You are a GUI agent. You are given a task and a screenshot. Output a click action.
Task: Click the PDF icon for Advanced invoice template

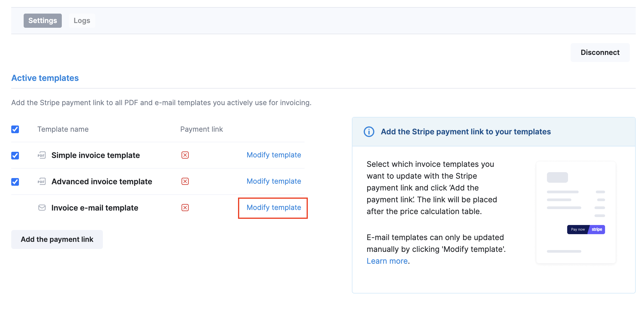(x=42, y=182)
